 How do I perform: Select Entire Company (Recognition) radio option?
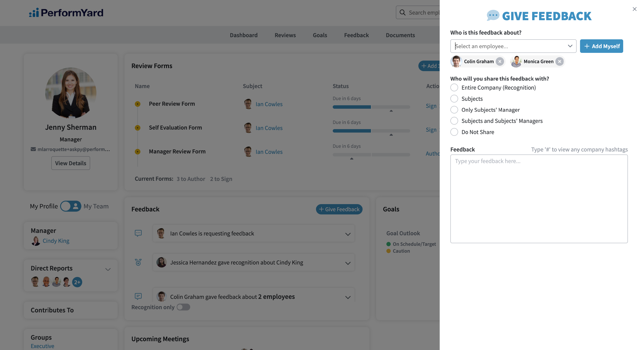pos(454,88)
